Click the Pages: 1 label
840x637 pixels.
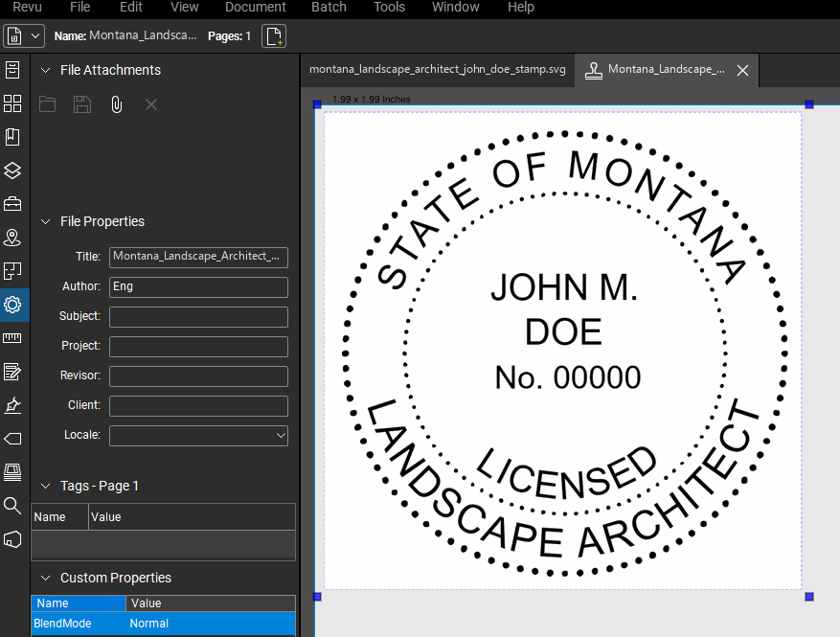pos(229,35)
